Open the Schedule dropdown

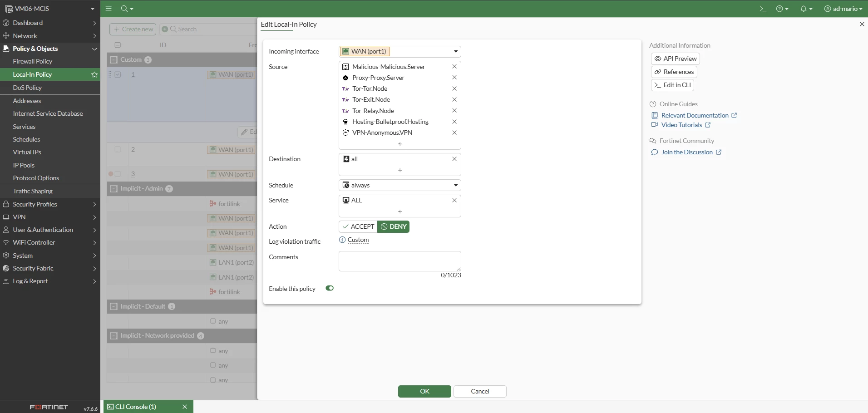pyautogui.click(x=400, y=185)
